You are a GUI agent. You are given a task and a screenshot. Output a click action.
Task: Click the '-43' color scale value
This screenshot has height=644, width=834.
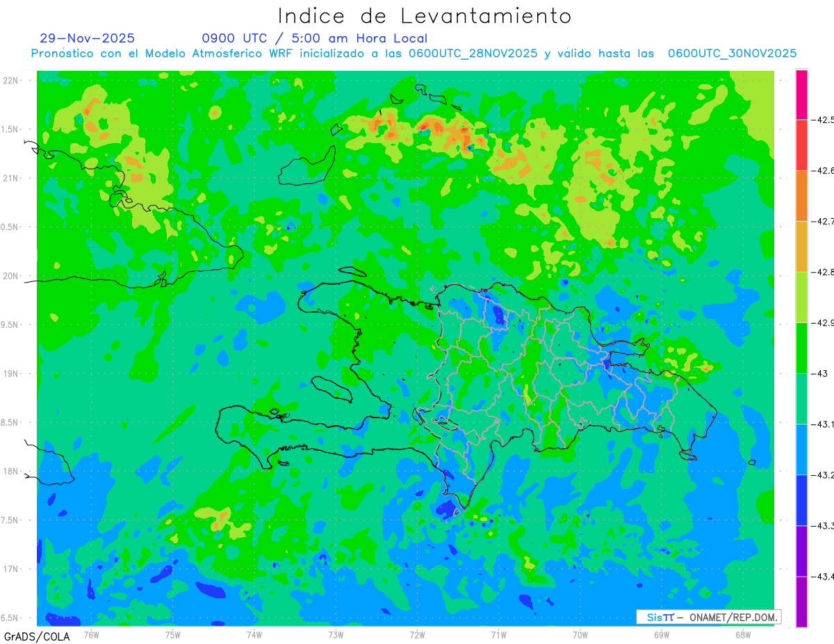(x=821, y=374)
